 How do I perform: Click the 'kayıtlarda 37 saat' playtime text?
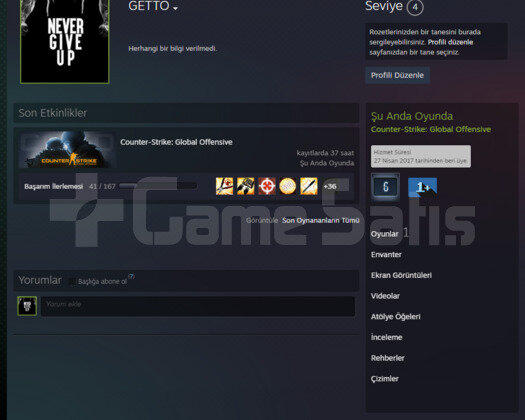click(x=325, y=153)
